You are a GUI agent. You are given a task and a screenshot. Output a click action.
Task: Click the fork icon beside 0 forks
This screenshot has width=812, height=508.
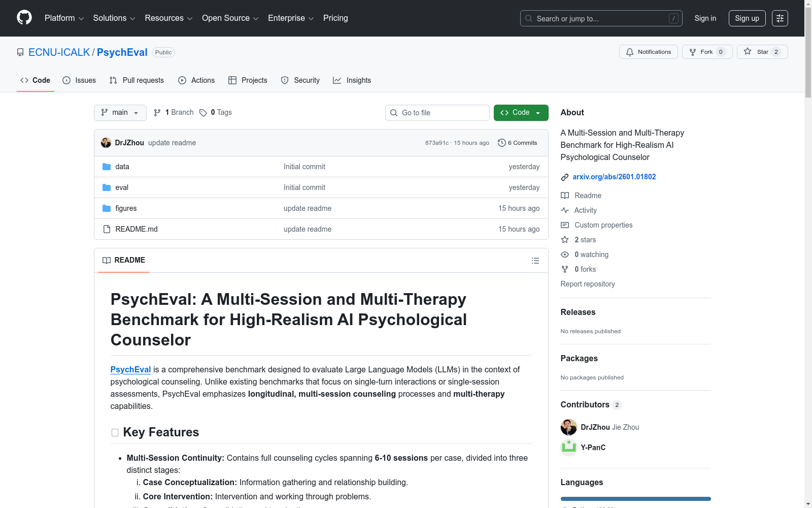point(565,269)
